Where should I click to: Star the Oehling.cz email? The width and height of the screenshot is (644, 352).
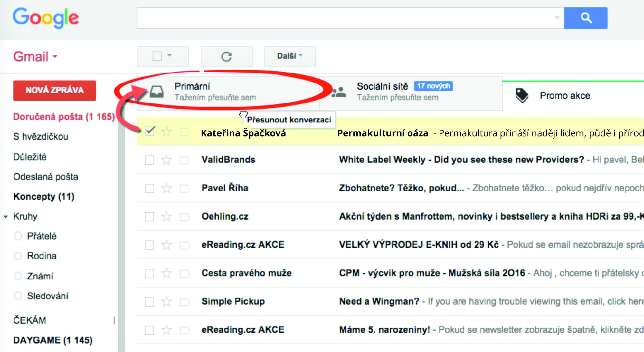pos(166,217)
